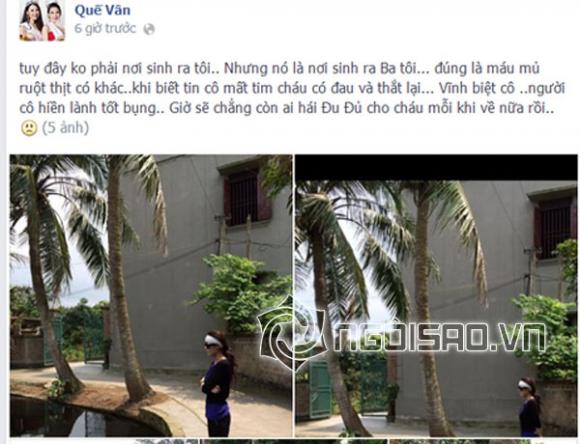This screenshot has height=444, width=580.
Task: Open Quế Vân's profile picture
Action: pyautogui.click(x=42, y=20)
